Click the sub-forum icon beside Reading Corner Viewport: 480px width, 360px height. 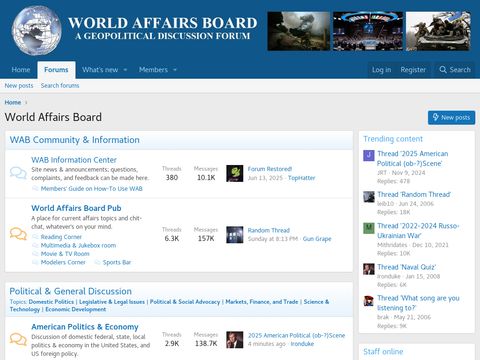pos(35,237)
